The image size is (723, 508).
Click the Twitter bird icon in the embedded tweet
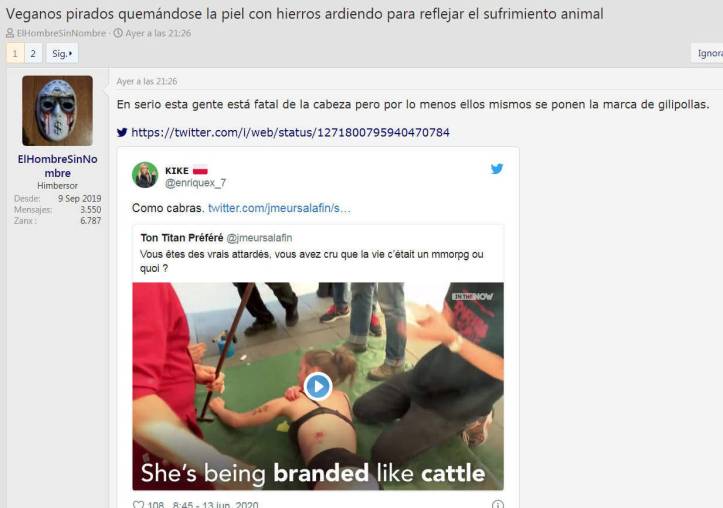[x=497, y=169]
